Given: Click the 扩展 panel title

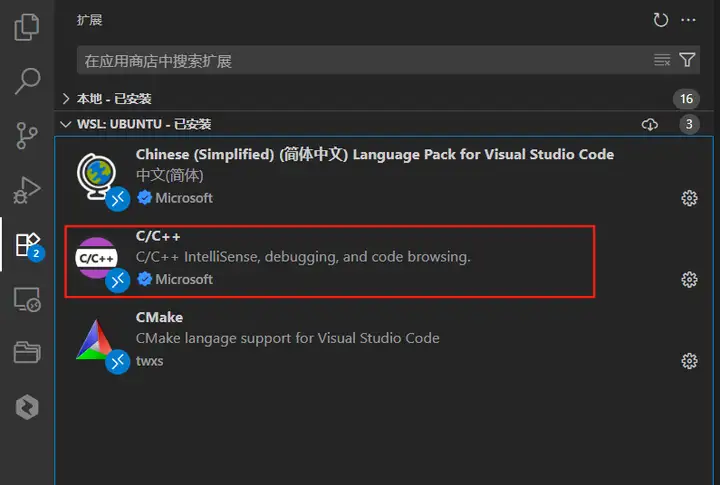Looking at the screenshot, I should [x=90, y=20].
